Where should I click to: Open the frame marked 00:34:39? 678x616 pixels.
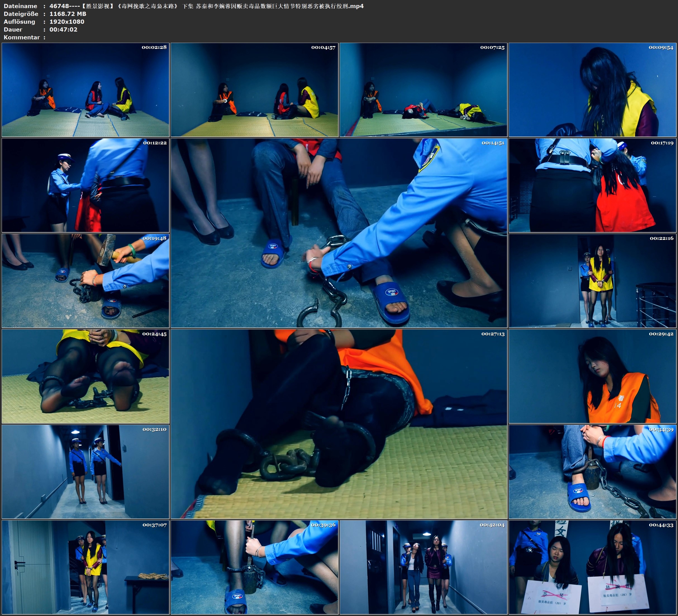(592, 472)
